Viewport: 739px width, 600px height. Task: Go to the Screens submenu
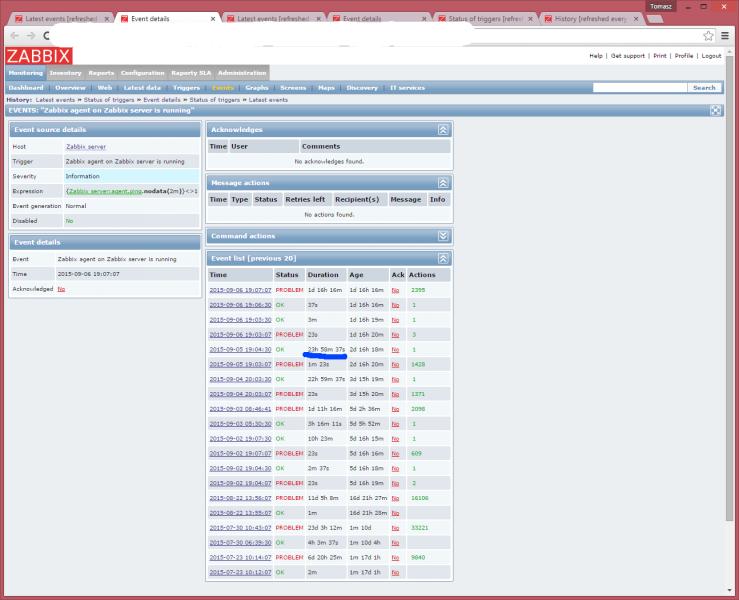(293, 88)
